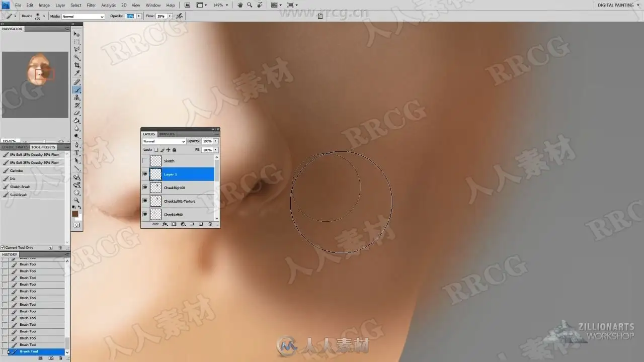Hide the CheekLeft01-Texture layer
The image size is (644, 362).
(145, 201)
